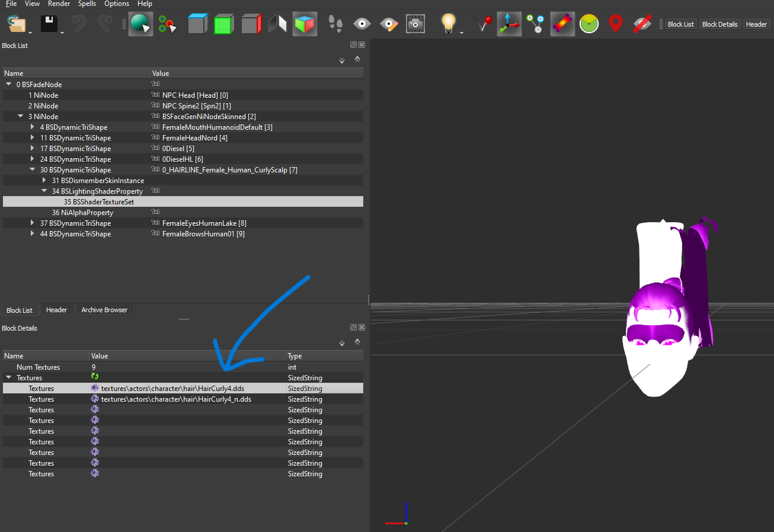Image resolution: width=774 pixels, height=532 pixels.
Task: Expand the 24 BSDynamicTriShape node
Action: 33,159
